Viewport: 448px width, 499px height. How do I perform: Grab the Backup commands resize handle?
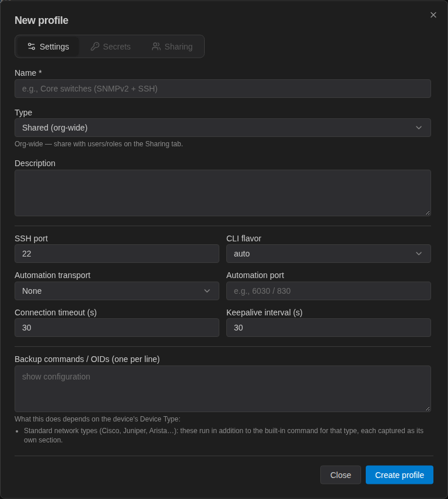[x=428, y=409]
